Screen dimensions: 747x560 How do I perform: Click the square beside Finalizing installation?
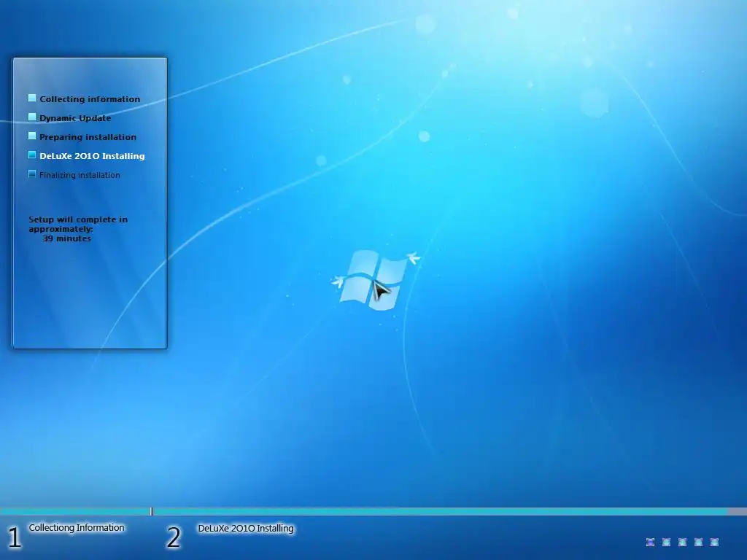32,174
